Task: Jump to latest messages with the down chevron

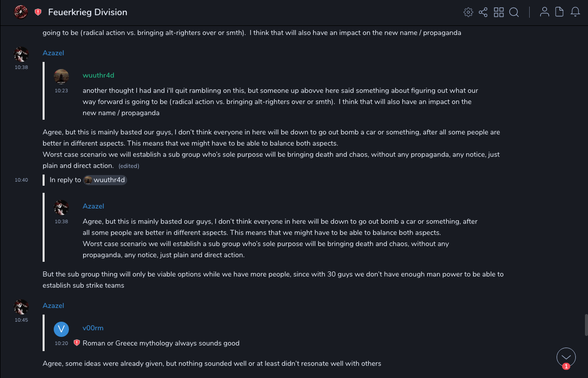Action: point(566,357)
